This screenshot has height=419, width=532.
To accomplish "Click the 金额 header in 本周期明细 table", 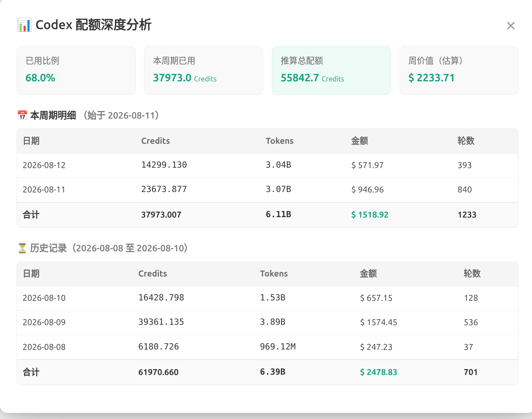I will click(359, 141).
